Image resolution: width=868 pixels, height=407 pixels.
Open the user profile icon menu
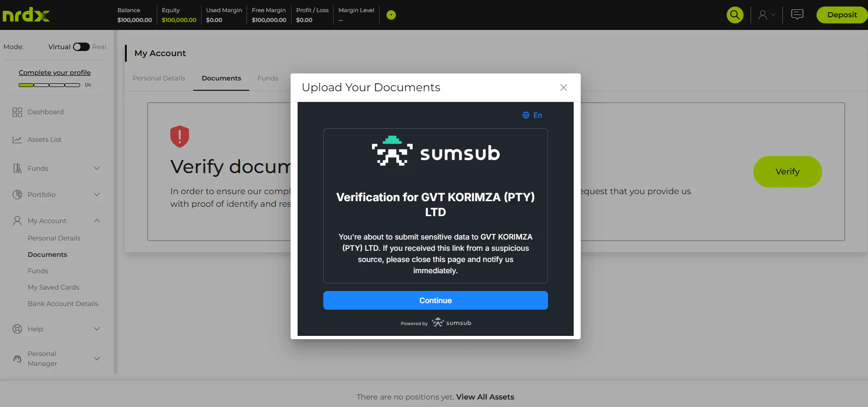click(x=766, y=15)
